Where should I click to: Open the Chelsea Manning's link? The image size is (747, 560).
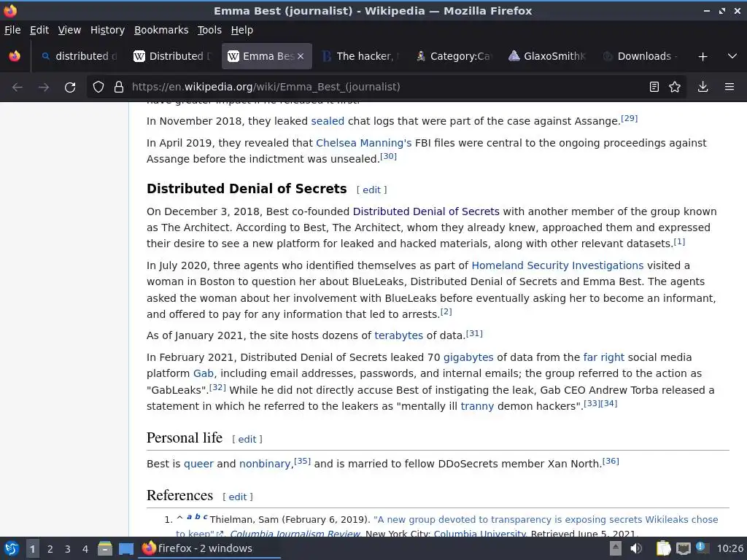[363, 143]
